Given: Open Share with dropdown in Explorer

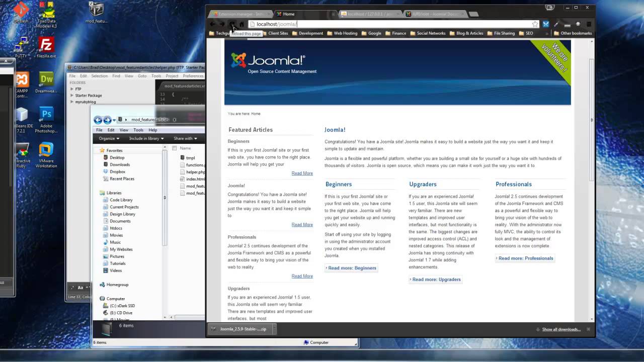Looking at the screenshot, I should [185, 139].
